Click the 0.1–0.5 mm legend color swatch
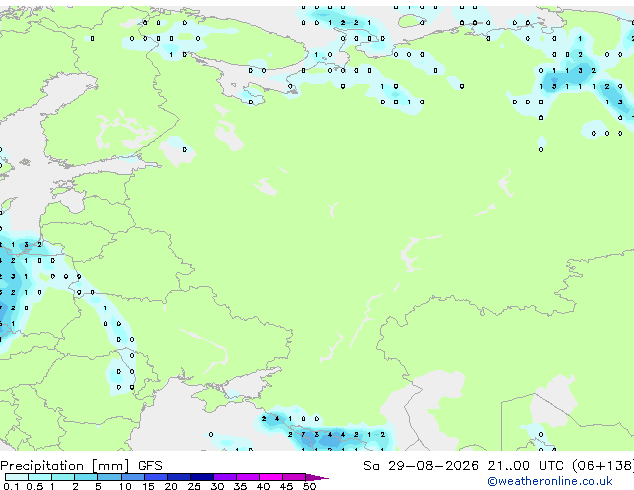Image resolution: width=634 pixels, height=490 pixels. pyautogui.click(x=17, y=477)
